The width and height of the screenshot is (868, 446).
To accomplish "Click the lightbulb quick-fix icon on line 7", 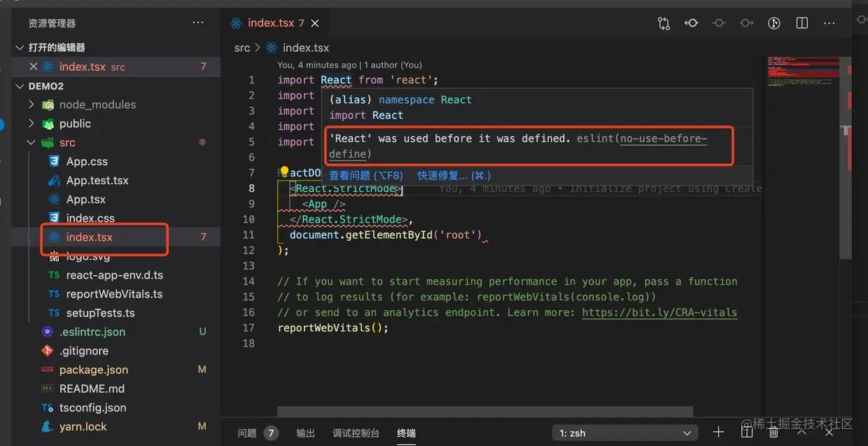I will (x=284, y=172).
